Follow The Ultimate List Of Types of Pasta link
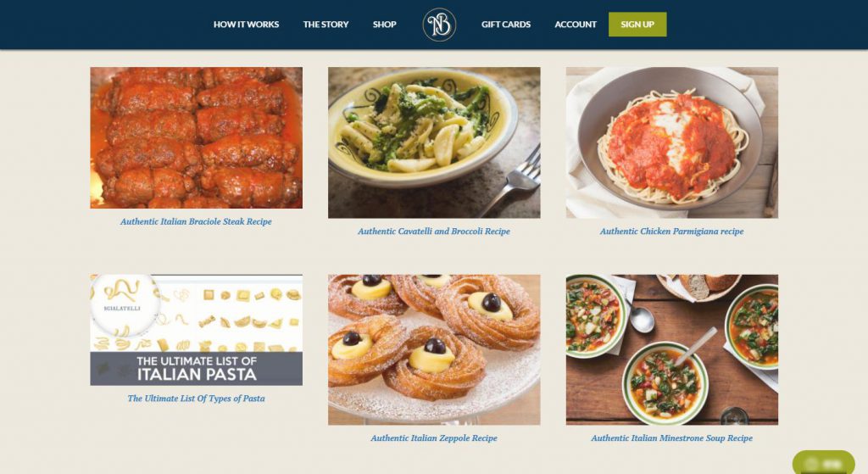868x474 pixels. click(x=196, y=399)
